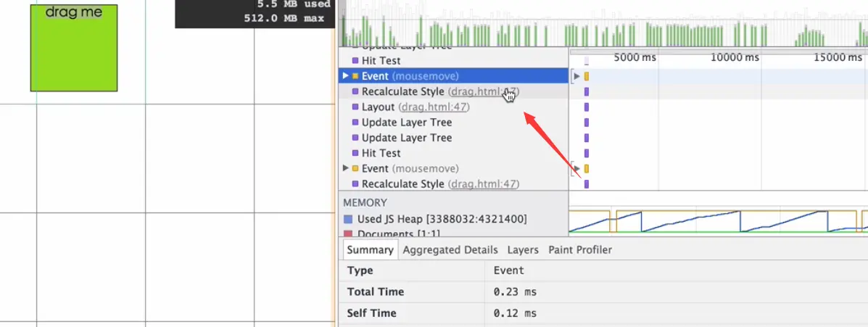Expand the unselected Event (mousemove) row
The height and width of the screenshot is (327, 868).
[346, 168]
